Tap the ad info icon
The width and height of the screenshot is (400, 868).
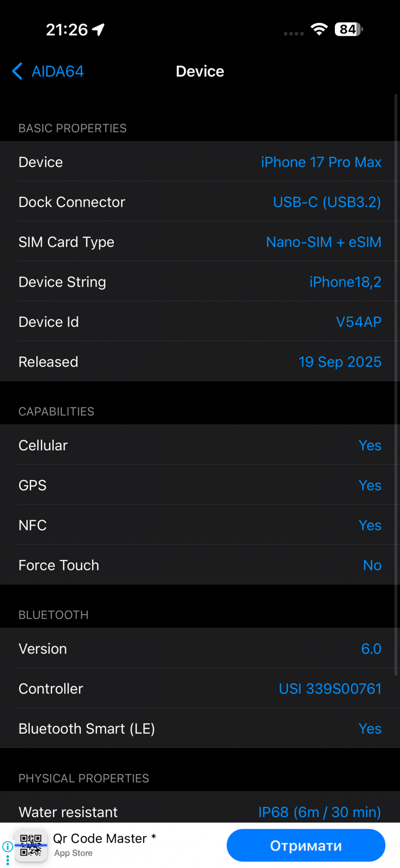tap(7, 846)
